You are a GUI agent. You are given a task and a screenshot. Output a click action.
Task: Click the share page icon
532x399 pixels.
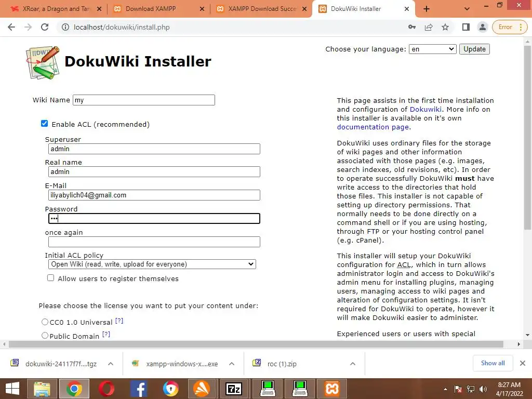click(x=429, y=27)
